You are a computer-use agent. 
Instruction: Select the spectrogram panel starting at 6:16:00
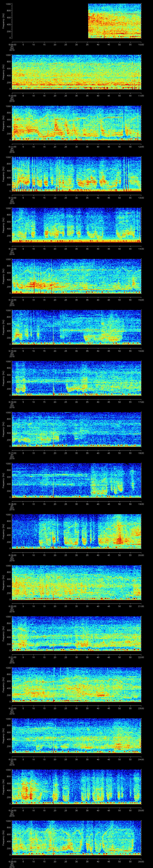[77, 378]
